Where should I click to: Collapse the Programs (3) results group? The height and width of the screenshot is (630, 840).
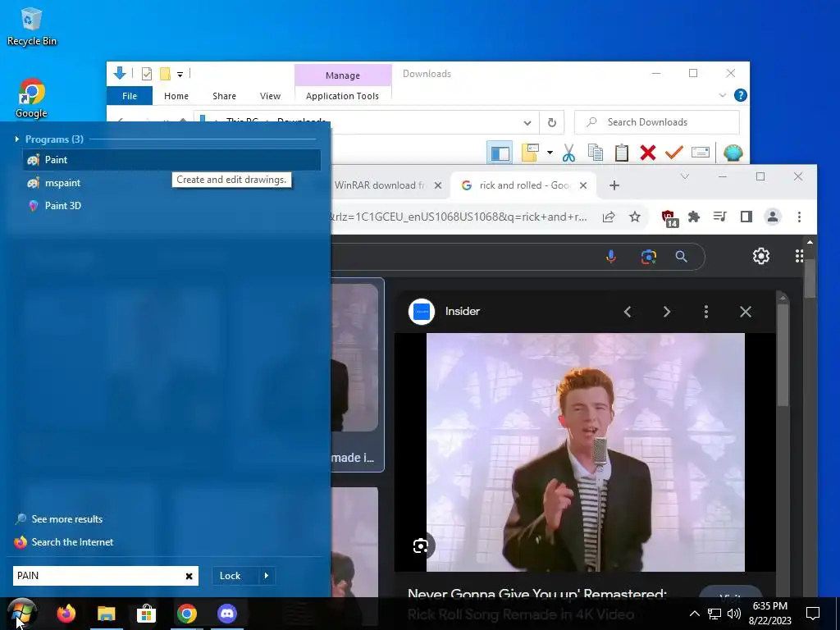click(x=17, y=139)
